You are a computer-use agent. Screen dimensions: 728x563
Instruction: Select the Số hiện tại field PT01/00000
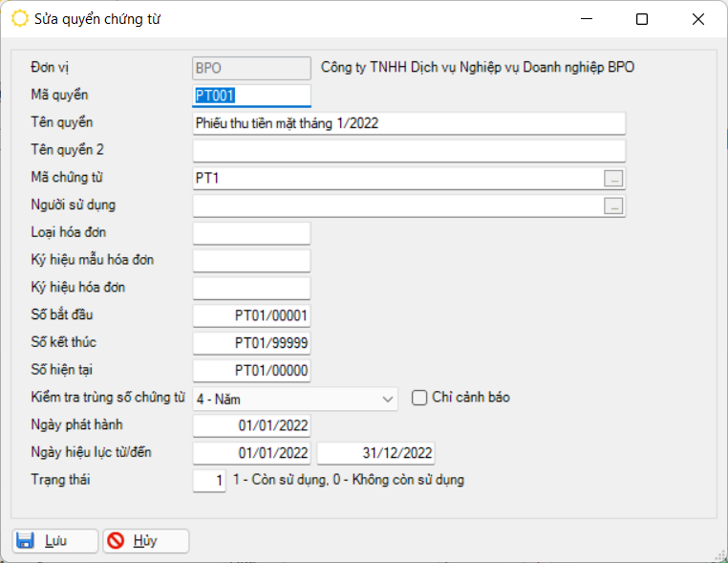(252, 371)
